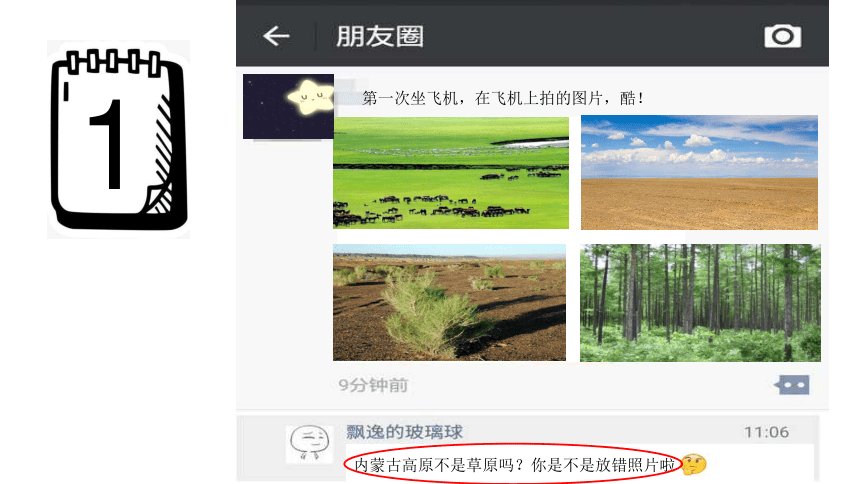Click the red oval around comment
The width and height of the screenshot is (860, 484).
coord(513,464)
